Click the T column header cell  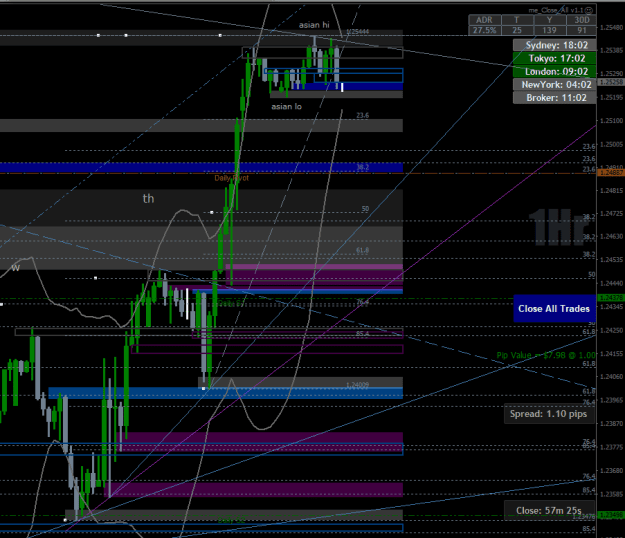pos(517,20)
